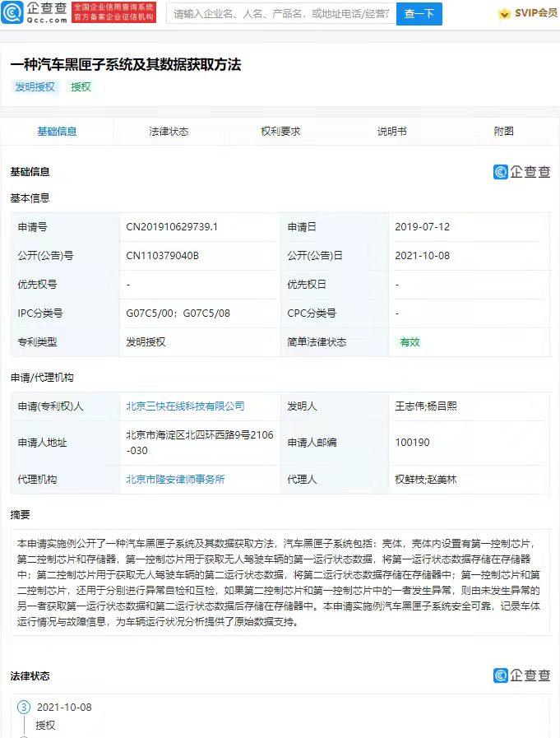
Task: Focus the company name search input
Action: click(x=280, y=14)
